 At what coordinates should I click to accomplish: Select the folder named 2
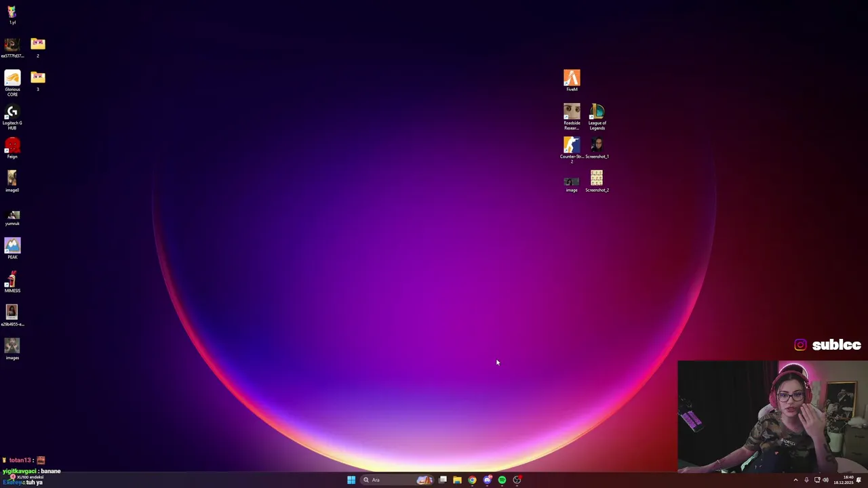(x=38, y=47)
